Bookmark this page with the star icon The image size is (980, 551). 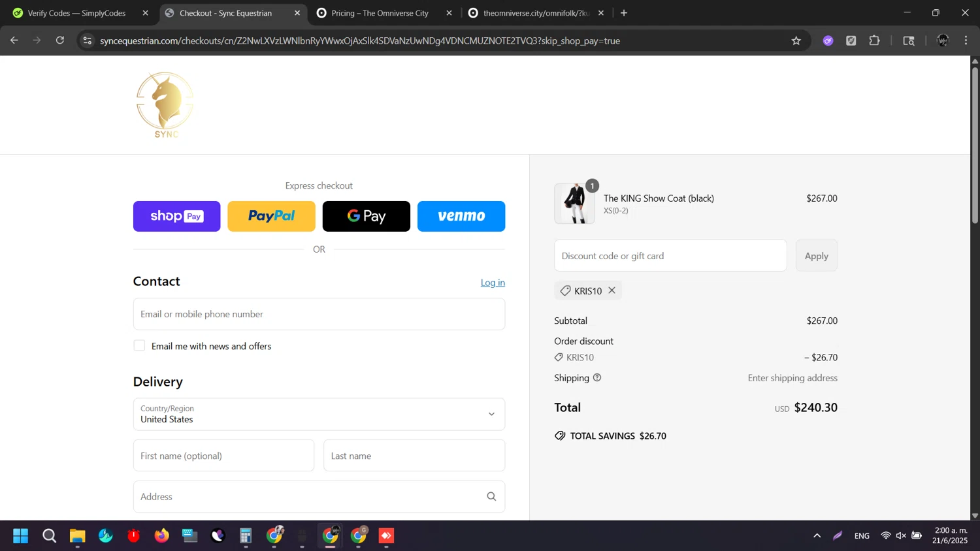pos(796,40)
